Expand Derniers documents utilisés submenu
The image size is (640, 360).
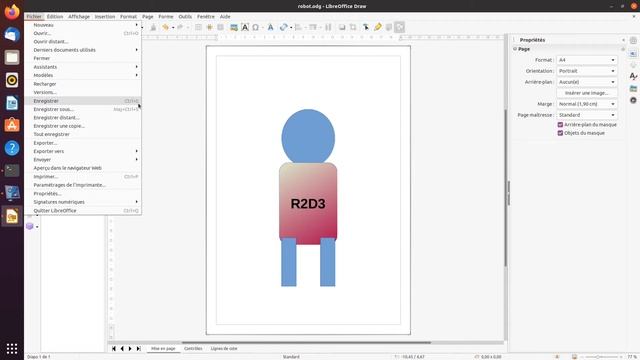pyautogui.click(x=83, y=50)
